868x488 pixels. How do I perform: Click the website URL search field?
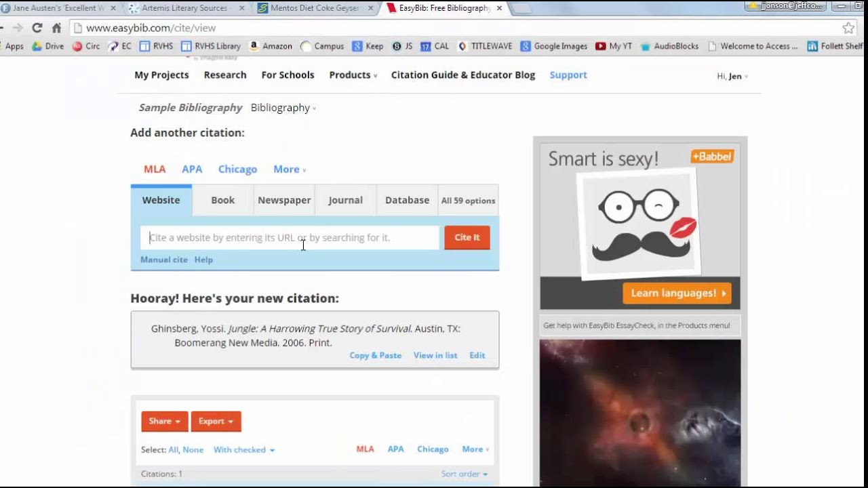tap(290, 237)
